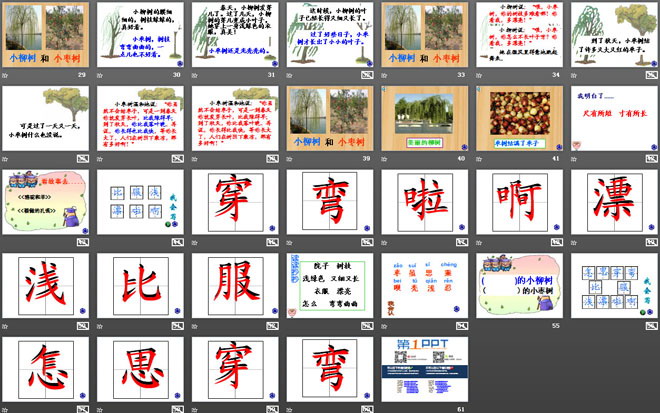Click the hidden-slide marker under the 思 slide
660x413 pixels.
pyautogui.click(x=178, y=409)
